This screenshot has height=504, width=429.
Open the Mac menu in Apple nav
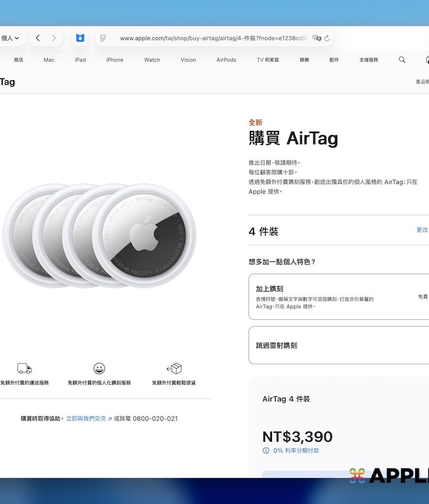coord(49,60)
